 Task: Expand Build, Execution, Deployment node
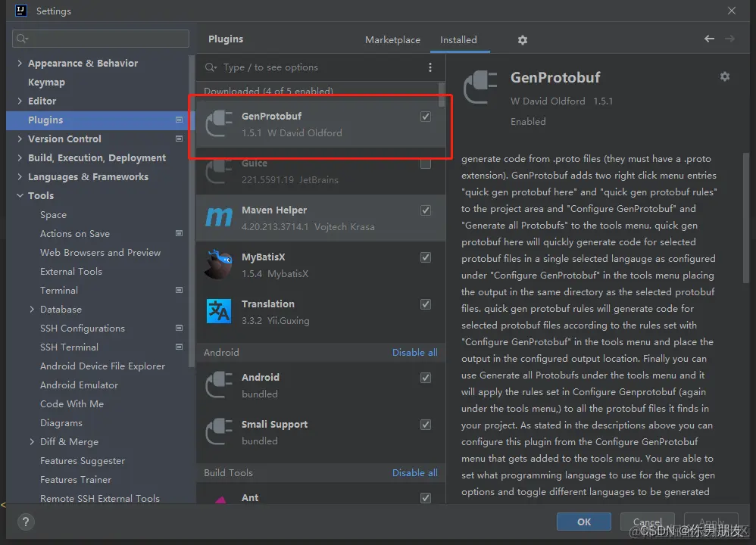click(20, 158)
